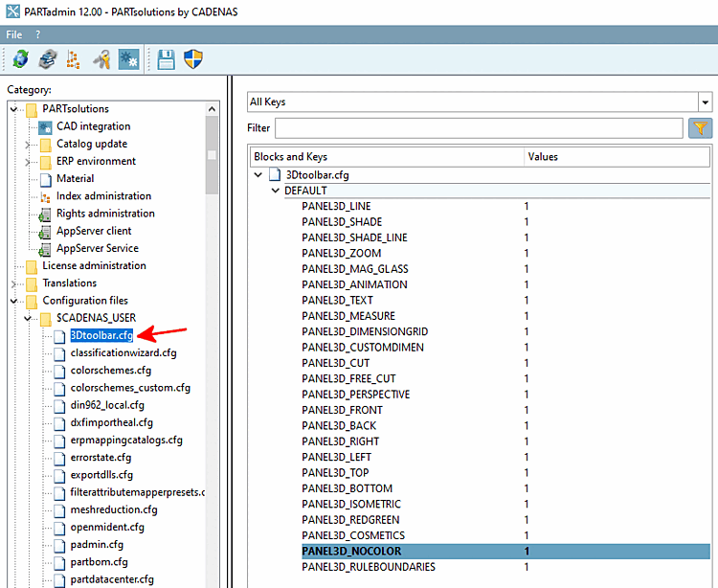Save using the floppy disk icon
This screenshot has width=718, height=588.
[x=167, y=59]
